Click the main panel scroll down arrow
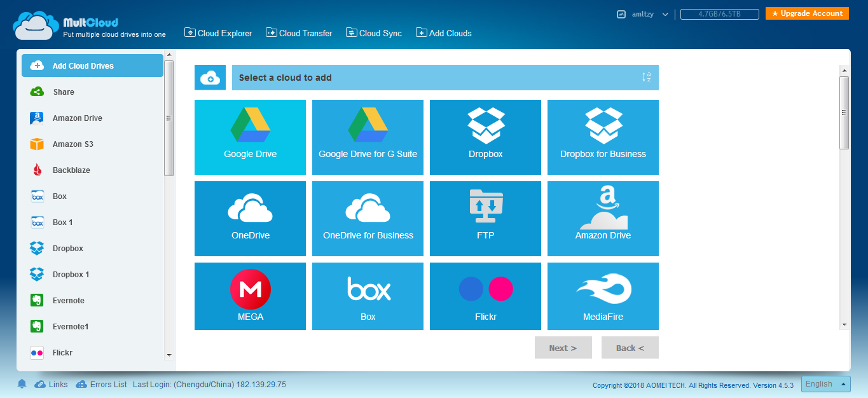 (844, 325)
